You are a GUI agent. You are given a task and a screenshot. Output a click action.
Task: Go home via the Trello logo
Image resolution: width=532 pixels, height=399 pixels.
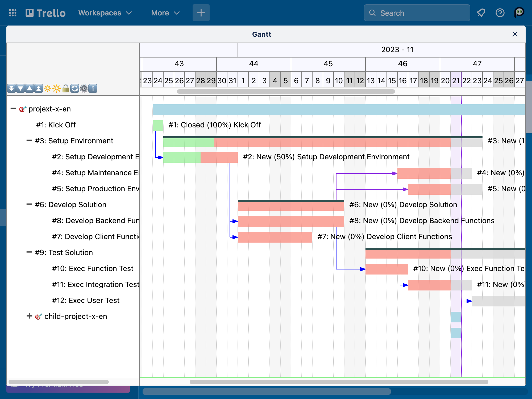[45, 13]
